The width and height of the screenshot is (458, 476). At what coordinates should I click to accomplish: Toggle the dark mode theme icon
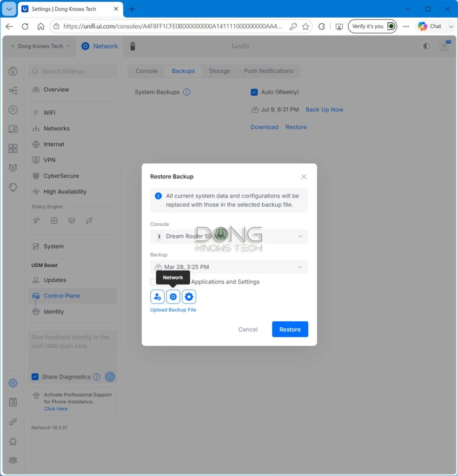point(427,46)
